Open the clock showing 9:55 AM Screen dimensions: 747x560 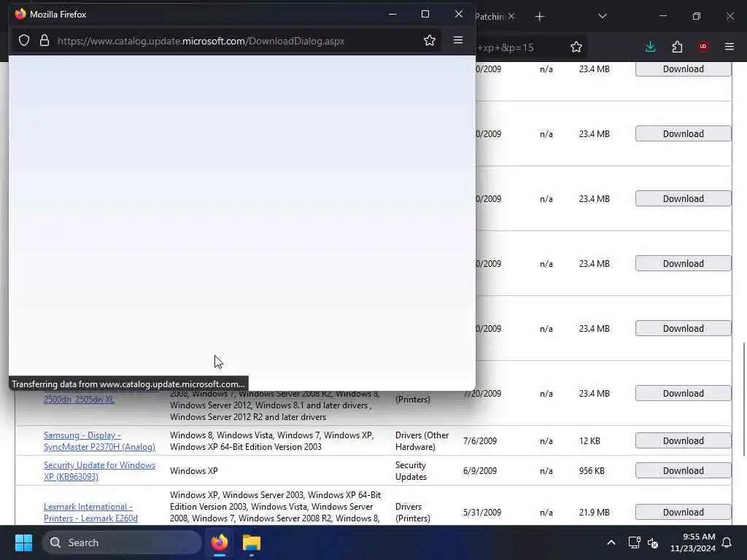[x=693, y=542]
